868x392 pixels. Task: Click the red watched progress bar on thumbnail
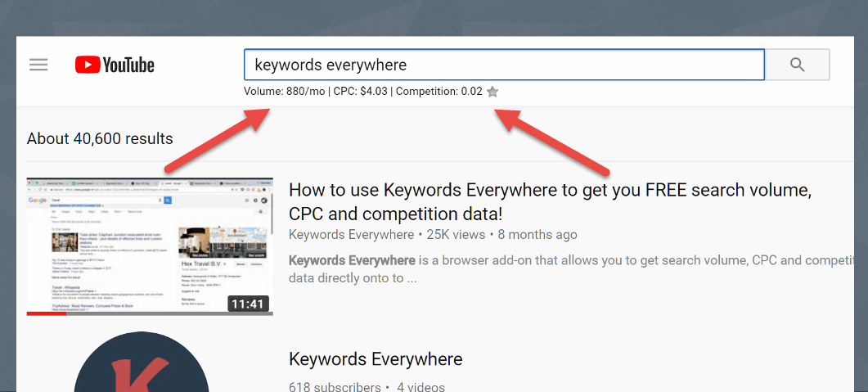46,314
